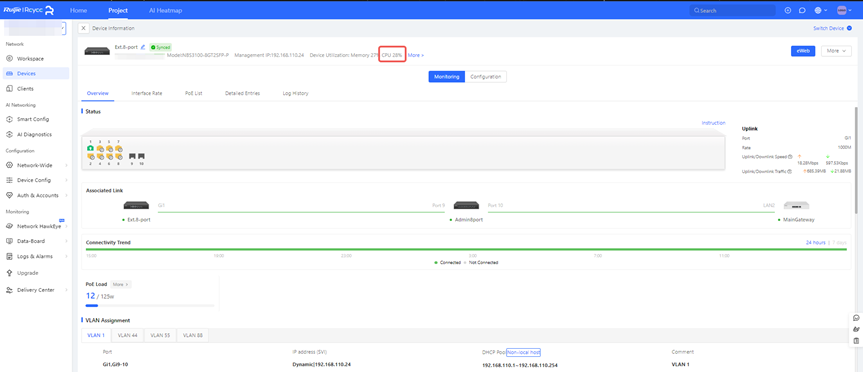
Task: Show the 24 hours connectivity trend
Action: pyautogui.click(x=816, y=243)
